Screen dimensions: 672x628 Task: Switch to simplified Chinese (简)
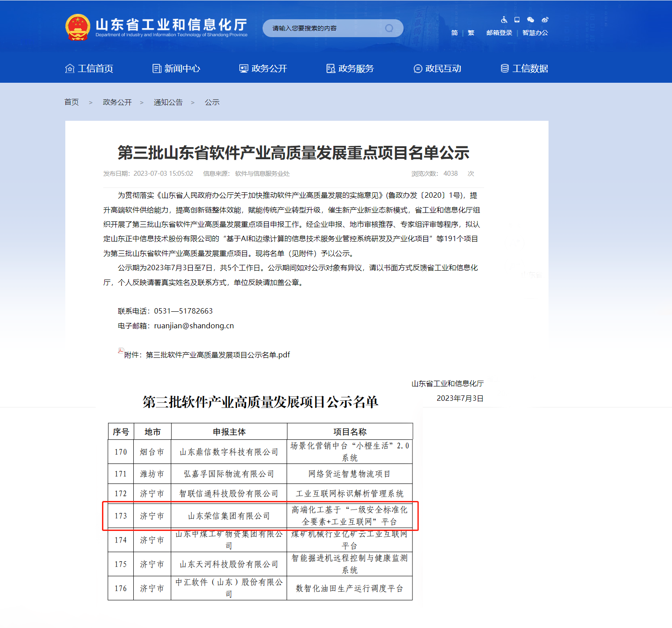(x=455, y=33)
